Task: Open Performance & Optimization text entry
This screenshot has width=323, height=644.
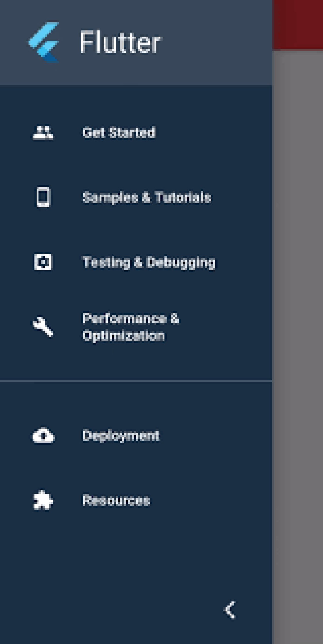Action: pyautogui.click(x=131, y=327)
